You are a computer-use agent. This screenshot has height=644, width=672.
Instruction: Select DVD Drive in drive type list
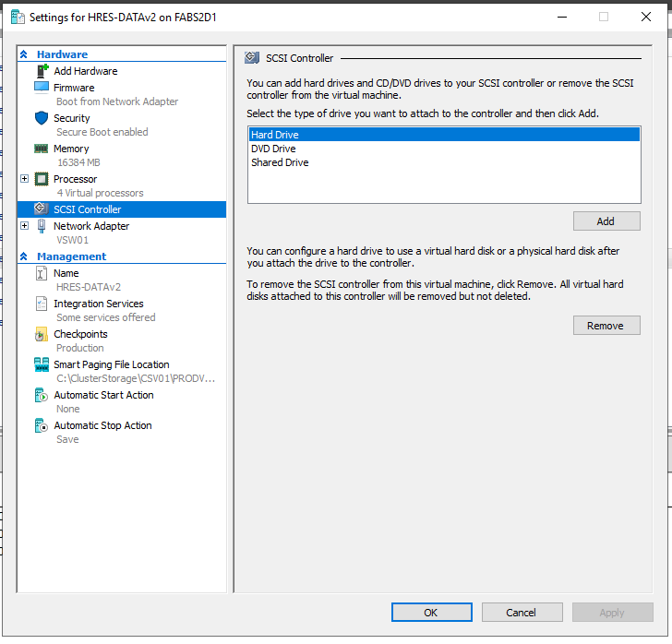point(273,149)
